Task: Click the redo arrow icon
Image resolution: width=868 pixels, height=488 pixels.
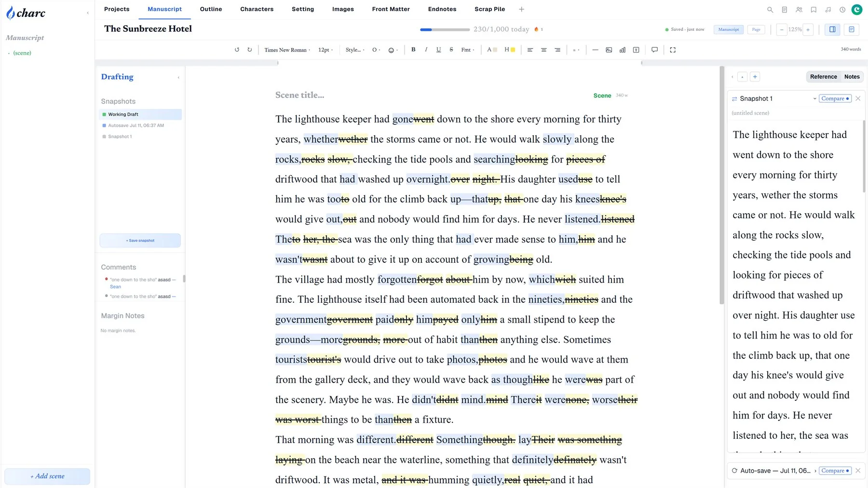Action: (249, 50)
